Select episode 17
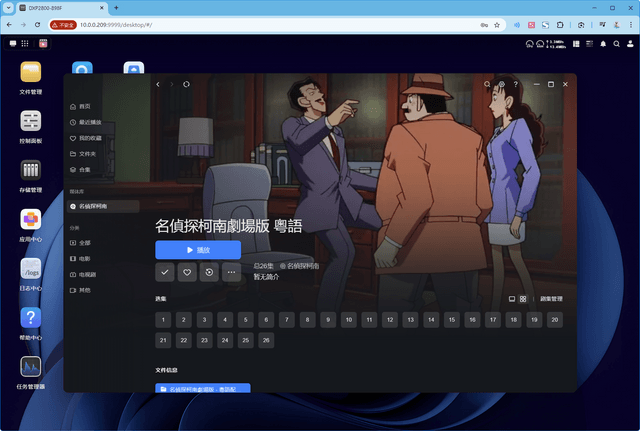This screenshot has height=431, width=640. click(493, 320)
